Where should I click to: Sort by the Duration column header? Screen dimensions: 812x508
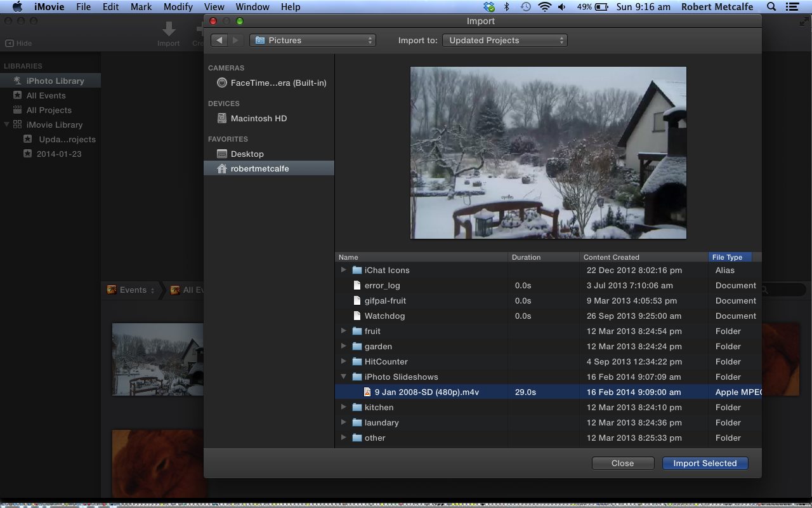[x=544, y=257]
